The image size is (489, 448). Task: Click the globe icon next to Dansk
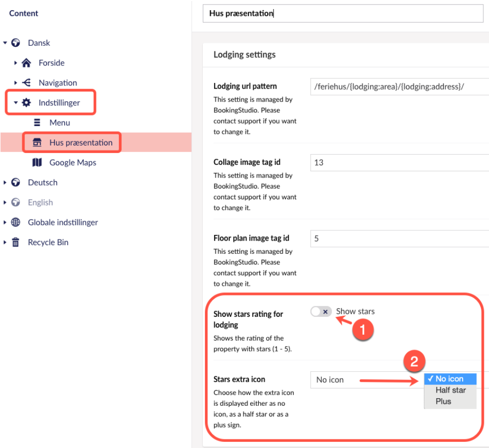[16, 43]
